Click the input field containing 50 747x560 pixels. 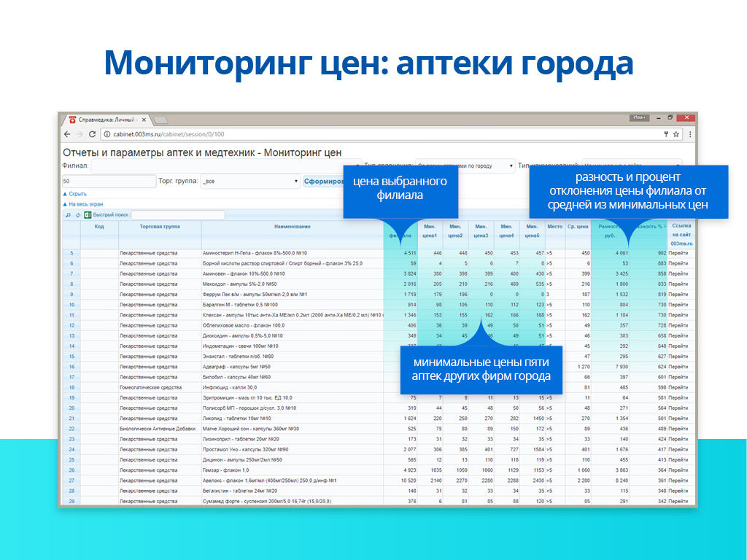coord(109,182)
